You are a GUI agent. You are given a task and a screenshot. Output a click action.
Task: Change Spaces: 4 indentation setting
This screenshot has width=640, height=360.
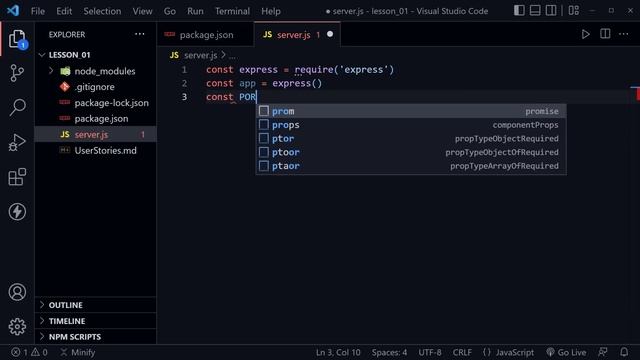[389, 352]
